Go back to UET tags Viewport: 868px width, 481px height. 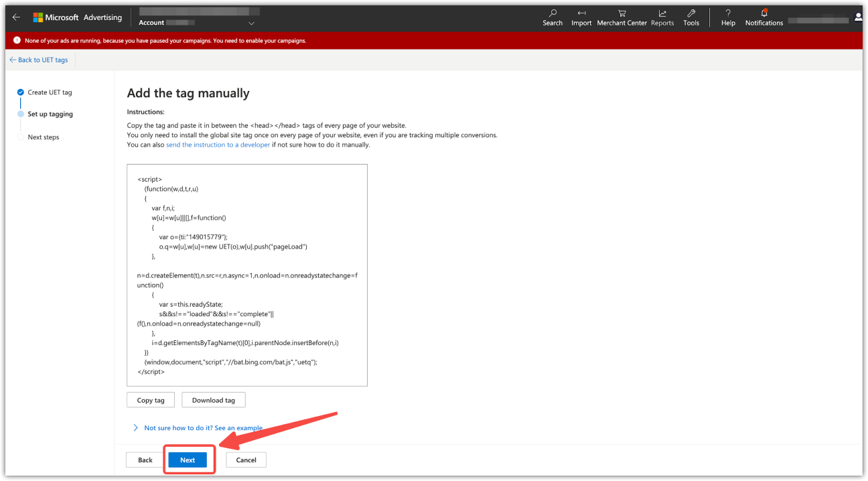coord(39,60)
